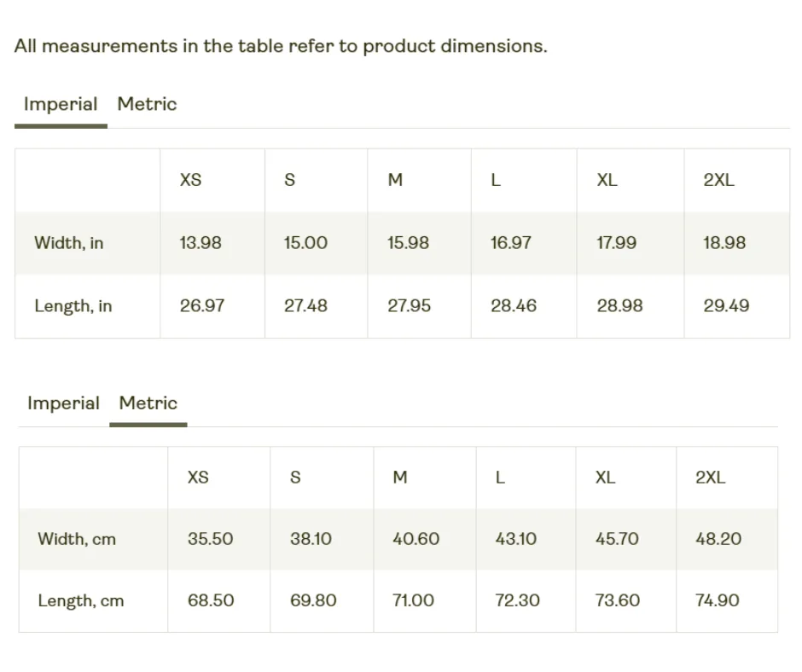Select the Imperial tab in upper table

click(61, 104)
